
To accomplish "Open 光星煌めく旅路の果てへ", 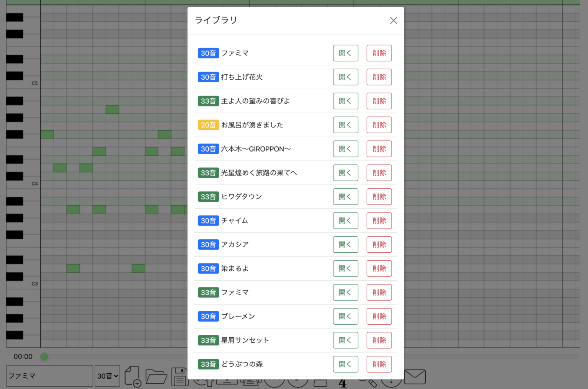I will (x=345, y=173).
